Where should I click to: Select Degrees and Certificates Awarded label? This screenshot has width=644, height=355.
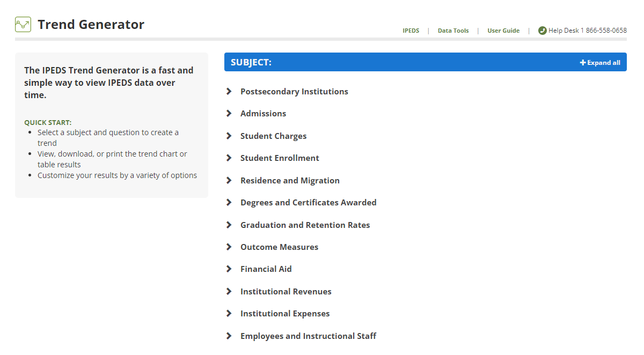(308, 202)
